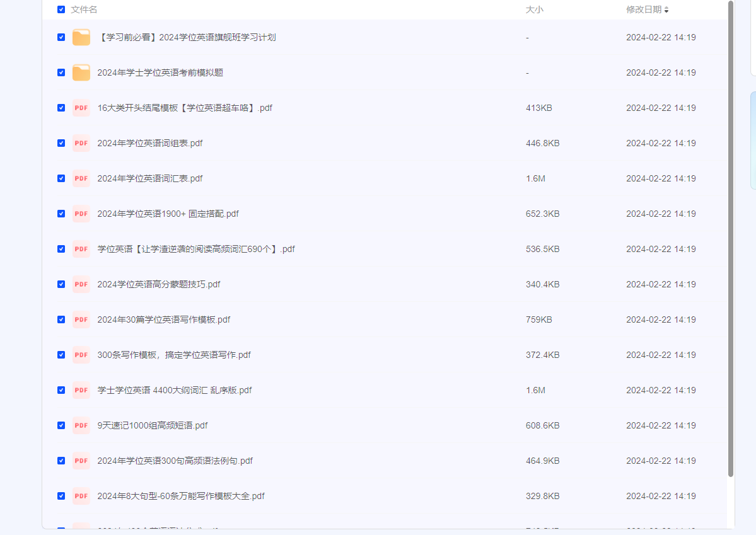
Task: Uncheck the checkbox for 2024年学位英语1900+ 固定搭配.pdf
Action: tap(61, 214)
